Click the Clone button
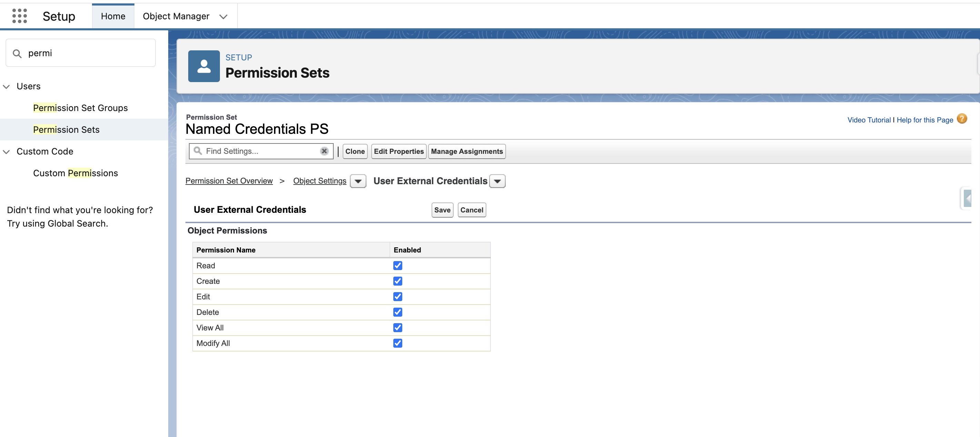Image resolution: width=980 pixels, height=437 pixels. [355, 151]
